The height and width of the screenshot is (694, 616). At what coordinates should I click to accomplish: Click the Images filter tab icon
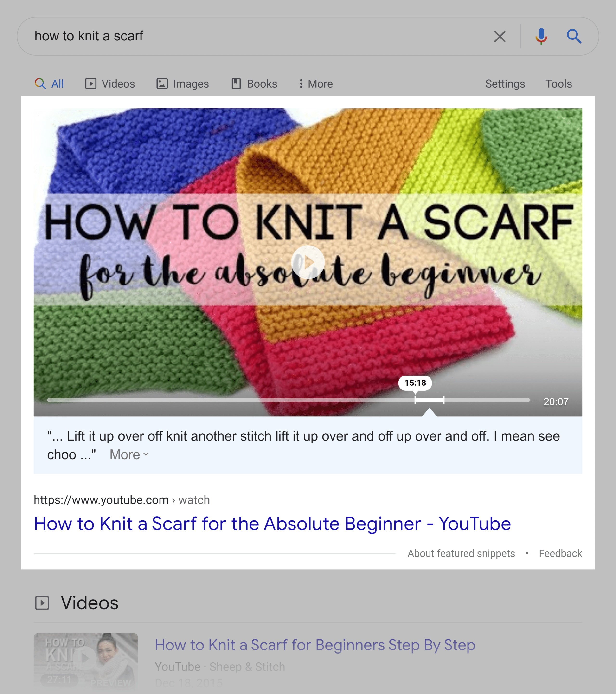click(161, 83)
